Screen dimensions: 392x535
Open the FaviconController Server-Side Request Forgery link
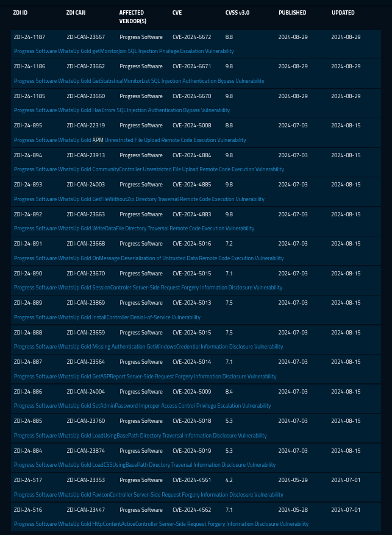coord(148,495)
